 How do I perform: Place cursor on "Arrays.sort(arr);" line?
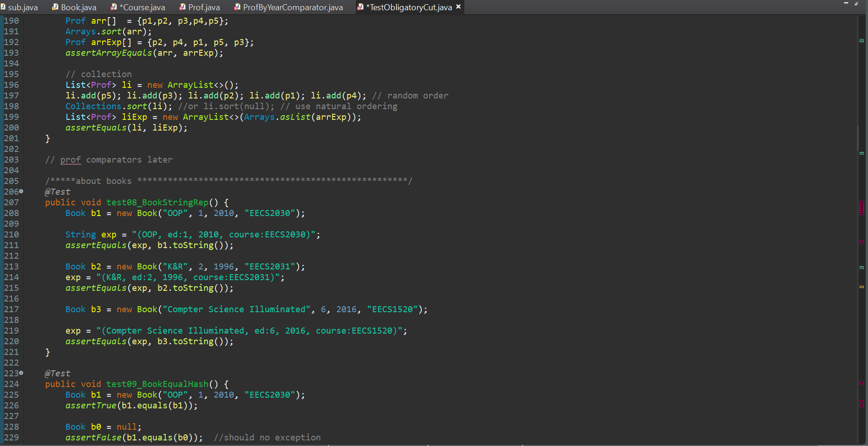[108, 32]
